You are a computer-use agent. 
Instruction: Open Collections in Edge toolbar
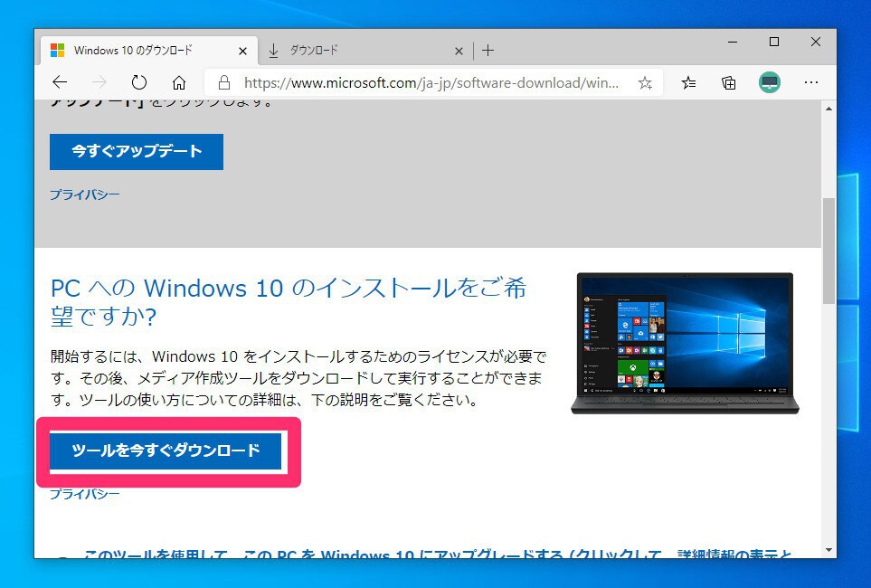click(x=729, y=83)
